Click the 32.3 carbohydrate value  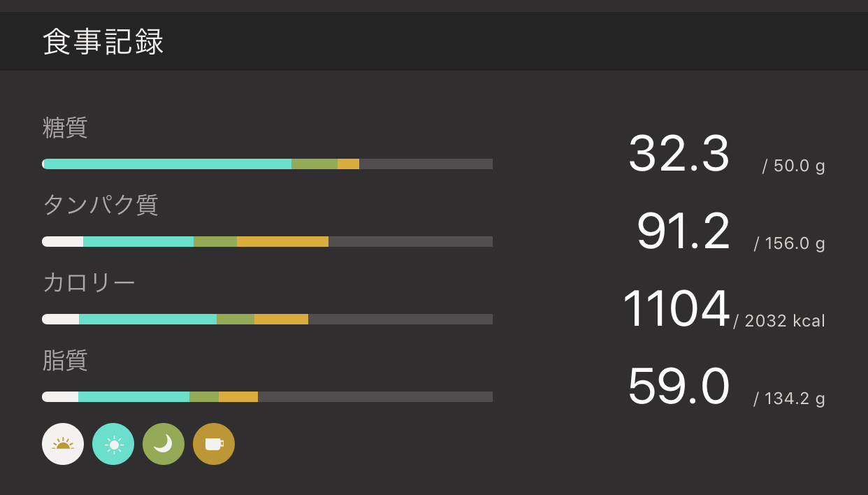[679, 154]
